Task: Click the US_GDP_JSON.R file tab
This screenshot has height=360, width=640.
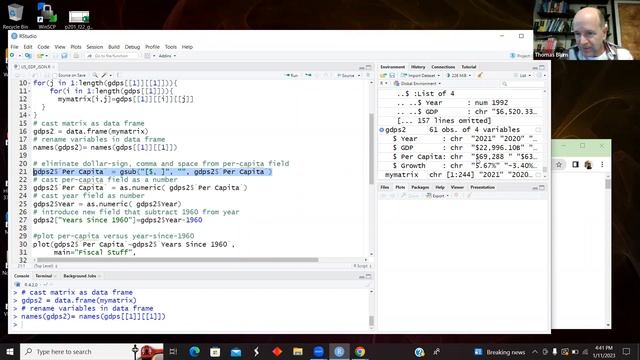Action: pos(36,67)
